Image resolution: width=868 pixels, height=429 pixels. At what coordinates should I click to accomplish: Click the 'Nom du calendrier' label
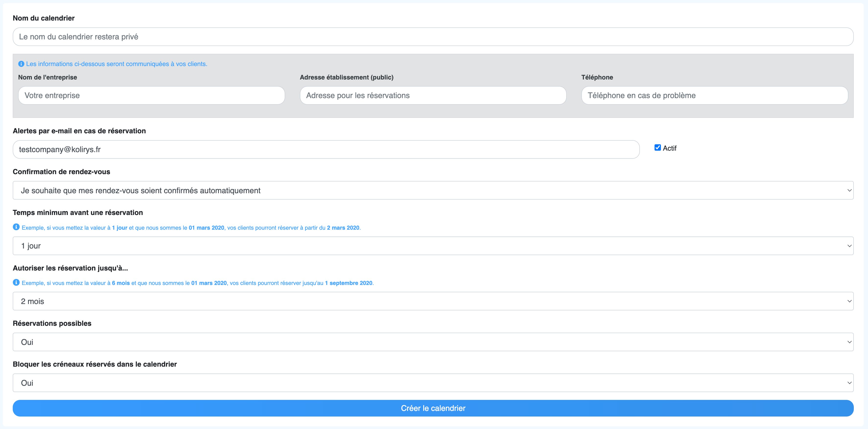(x=44, y=18)
